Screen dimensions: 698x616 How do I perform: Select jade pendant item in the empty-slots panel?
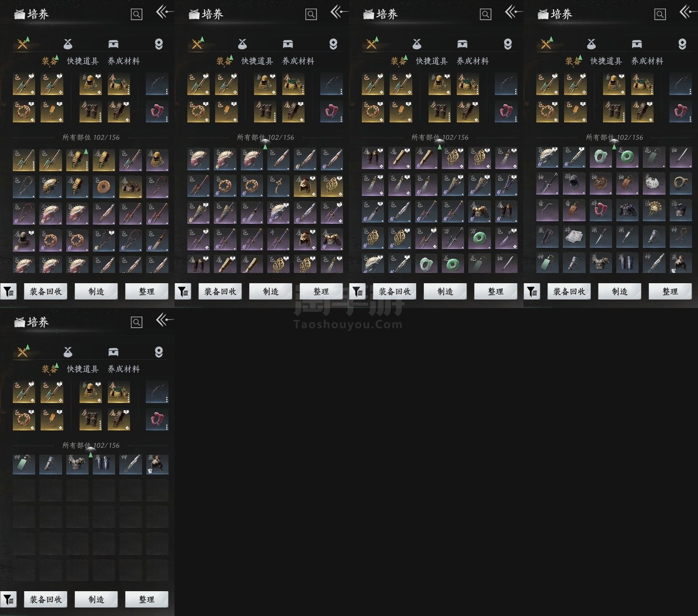tap(24, 465)
